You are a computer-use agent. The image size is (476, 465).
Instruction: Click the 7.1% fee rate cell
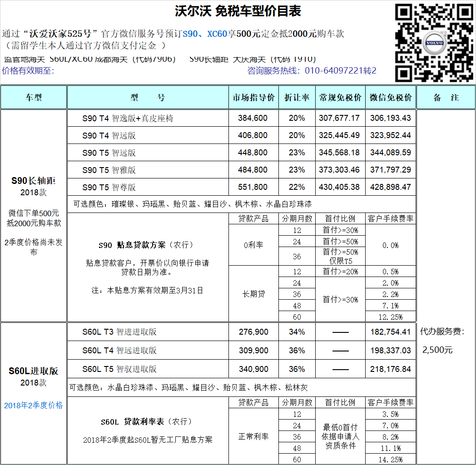pos(391,306)
